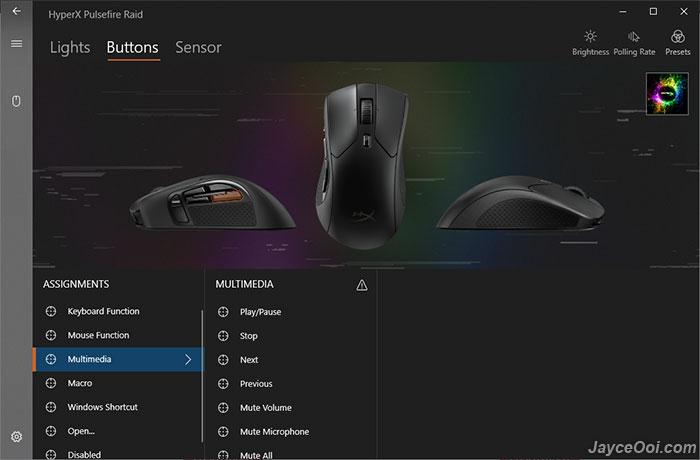Click the colorful RGB preset thumbnail
Viewport: 700px width, 460px height.
coord(667,94)
